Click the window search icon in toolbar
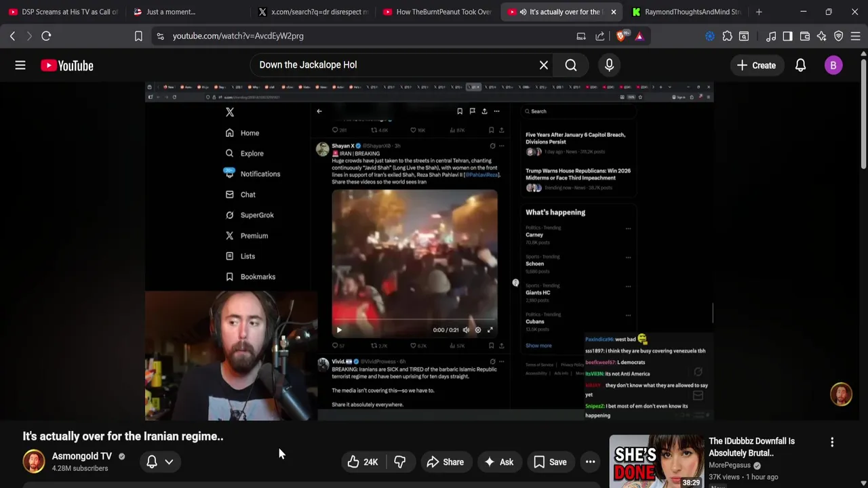 [744, 36]
